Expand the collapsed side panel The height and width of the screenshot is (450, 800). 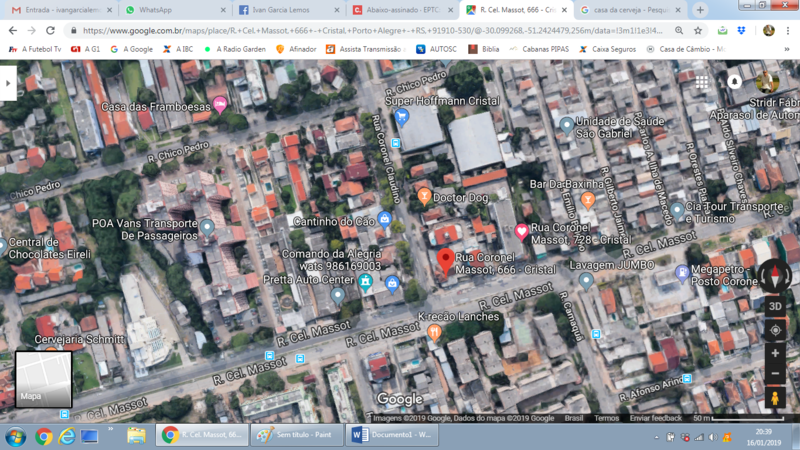pyautogui.click(x=8, y=83)
